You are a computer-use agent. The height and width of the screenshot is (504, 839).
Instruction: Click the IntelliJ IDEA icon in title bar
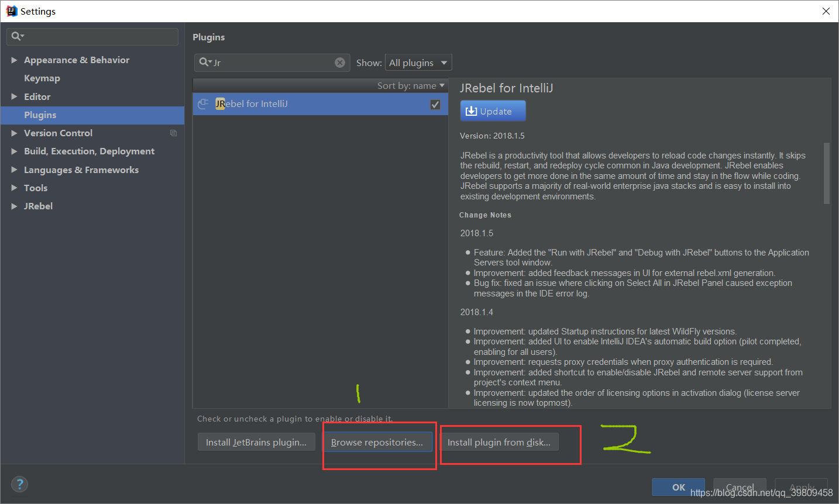(x=12, y=11)
